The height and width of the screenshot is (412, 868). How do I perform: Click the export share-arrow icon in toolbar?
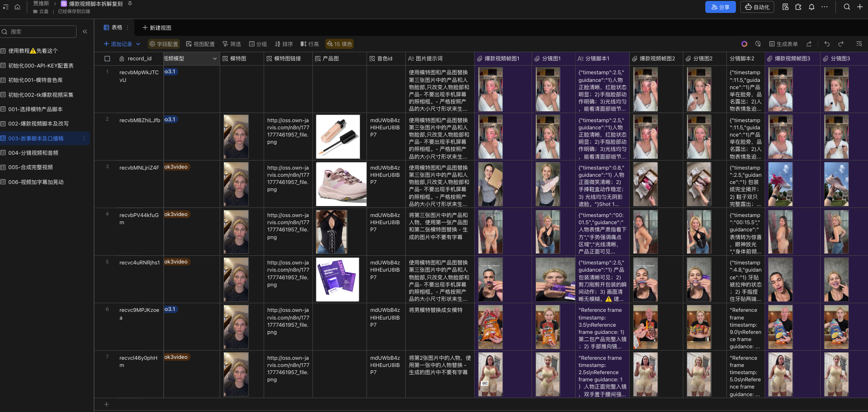[809, 44]
